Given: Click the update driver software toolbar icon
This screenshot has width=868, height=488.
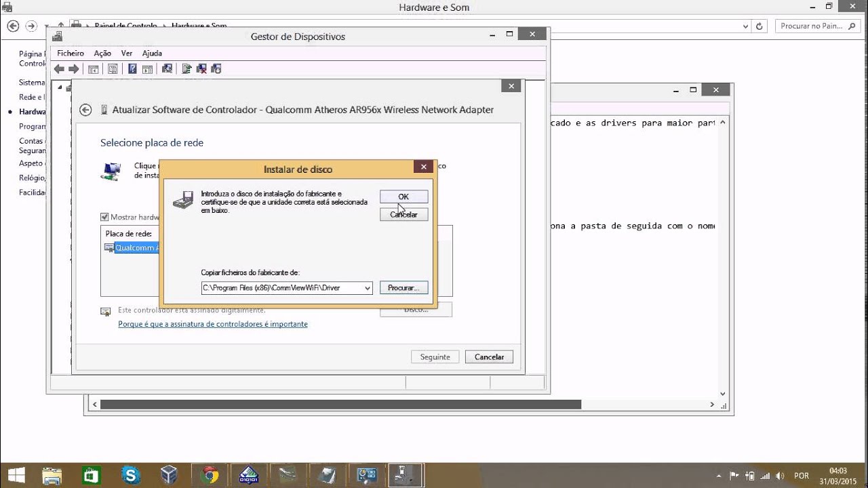Looking at the screenshot, I should pyautogui.click(x=186, y=68).
